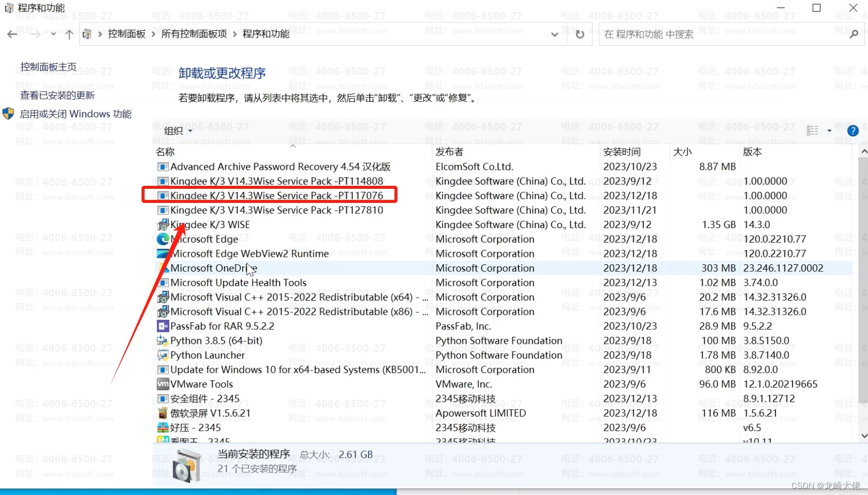Screen dimensions: 868x495
Task: Click the 好压 - 2345 icon
Action: (x=163, y=428)
